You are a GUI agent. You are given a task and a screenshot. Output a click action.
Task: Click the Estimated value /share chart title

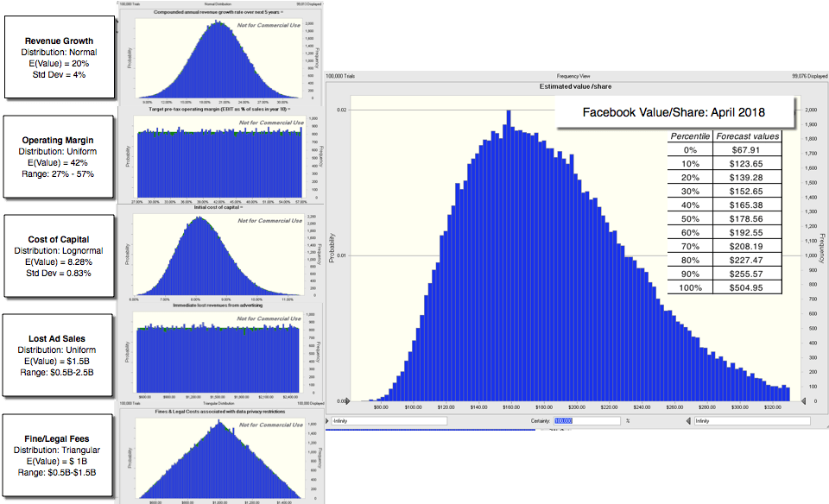click(x=574, y=88)
